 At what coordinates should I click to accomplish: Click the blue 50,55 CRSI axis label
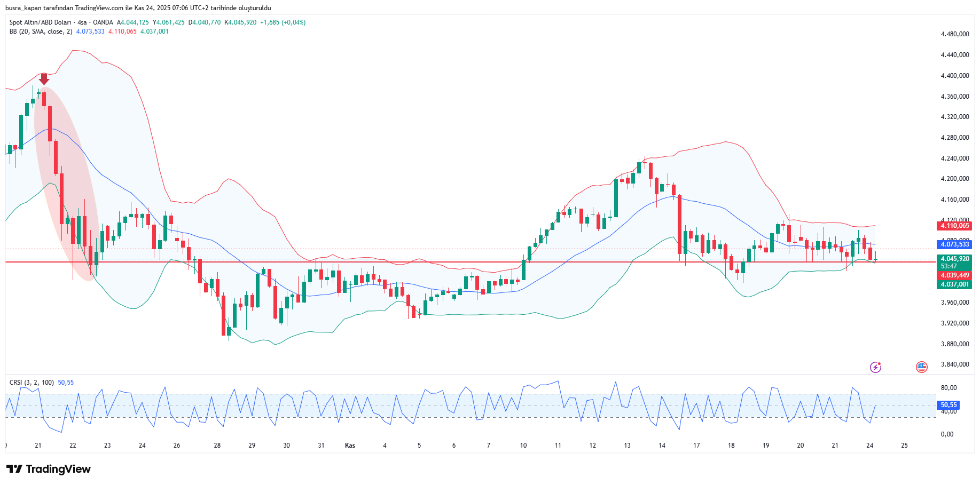948,405
